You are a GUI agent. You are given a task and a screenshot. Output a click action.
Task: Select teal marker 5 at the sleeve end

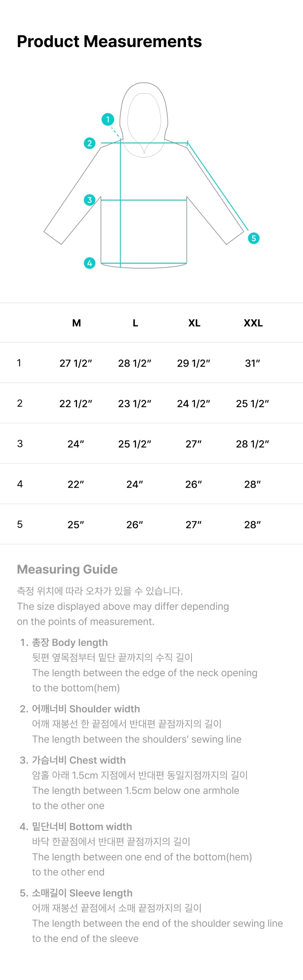(x=254, y=238)
